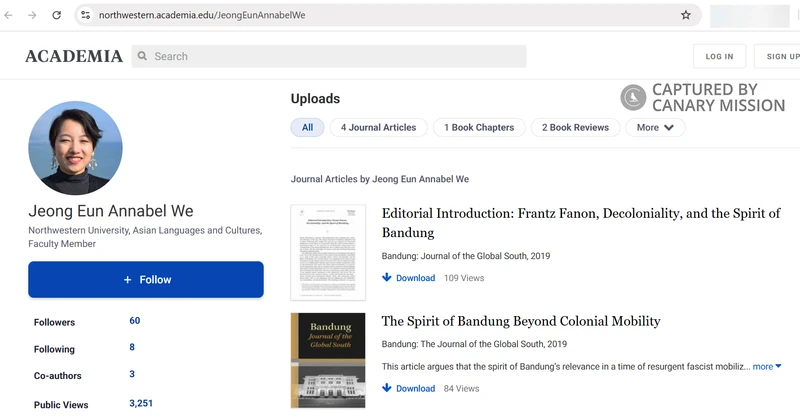This screenshot has height=418, width=800.
Task: Show 2 Book Reviews uploads
Action: pos(575,127)
